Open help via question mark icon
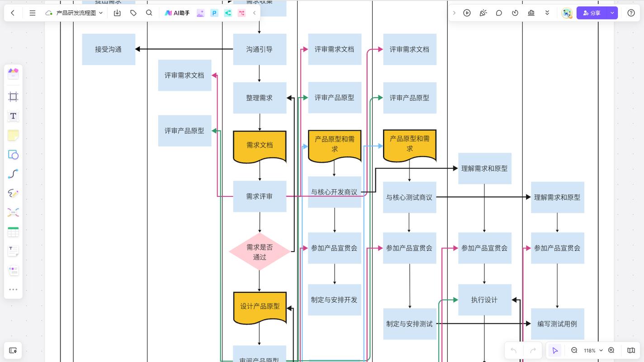644x362 pixels. click(x=631, y=13)
